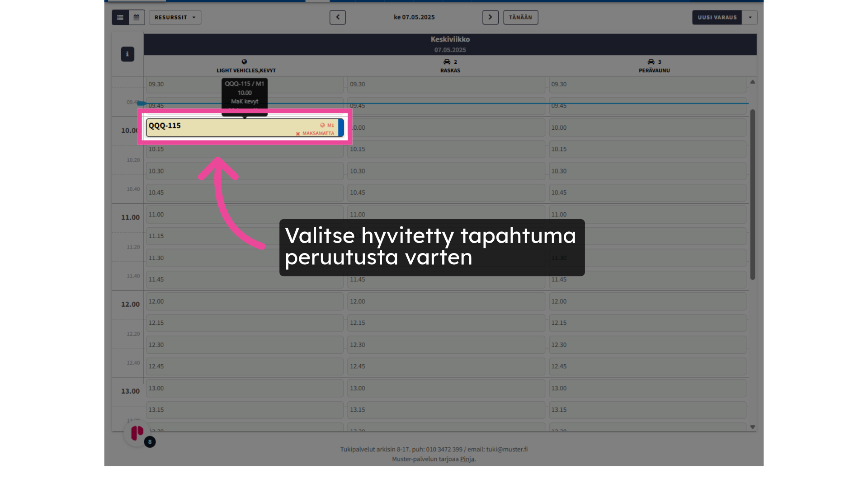
Task: Select 13.00 slot in PERÄVAUNU column
Action: (x=648, y=388)
